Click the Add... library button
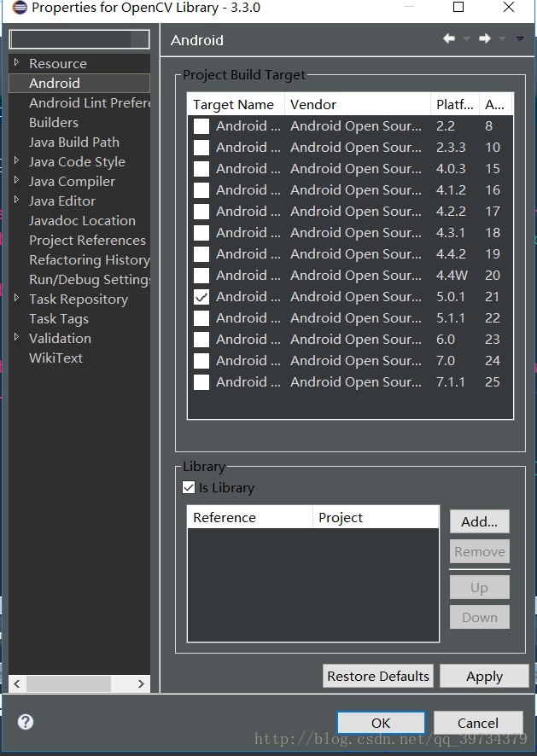 click(x=480, y=521)
